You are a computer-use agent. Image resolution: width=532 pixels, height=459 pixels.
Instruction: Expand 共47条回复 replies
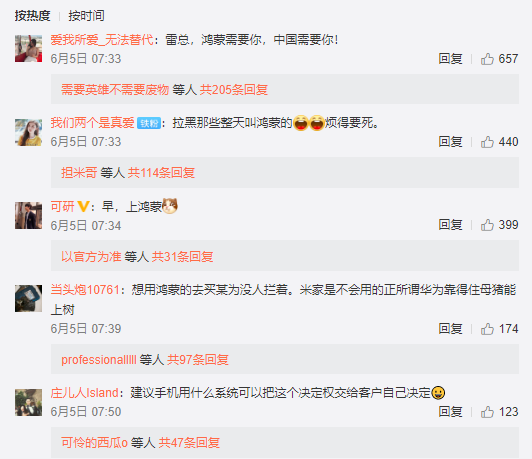189,443
